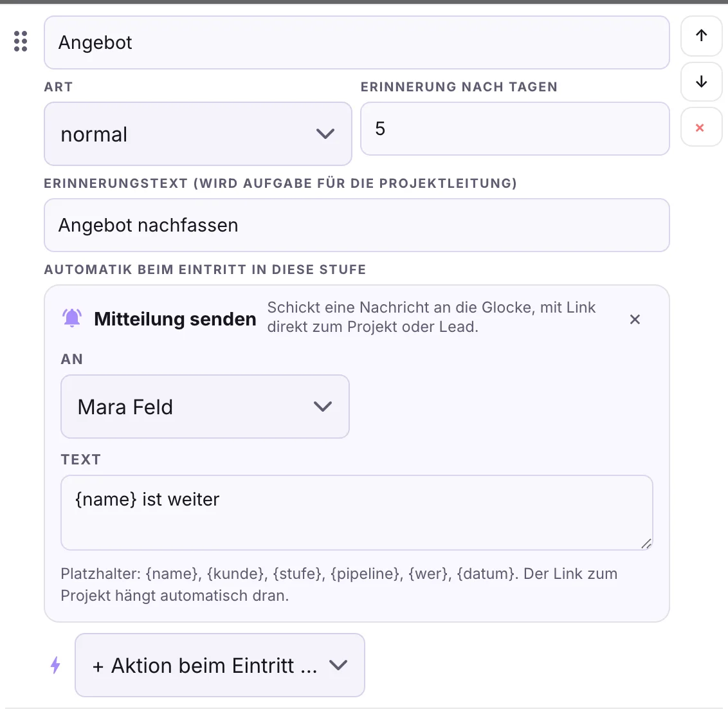Open the An recipient dropdown Mara Feld

click(x=205, y=407)
